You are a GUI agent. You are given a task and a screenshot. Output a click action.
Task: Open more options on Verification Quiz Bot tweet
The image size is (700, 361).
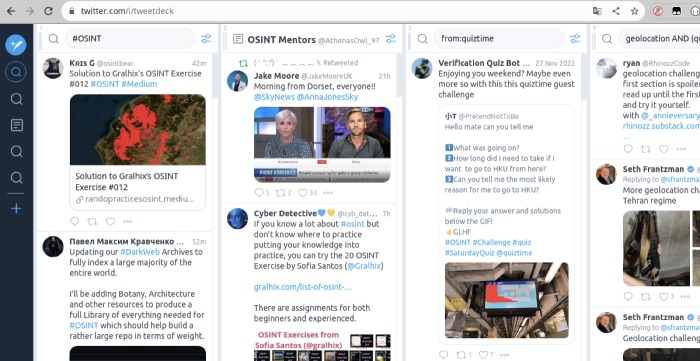coord(503,355)
